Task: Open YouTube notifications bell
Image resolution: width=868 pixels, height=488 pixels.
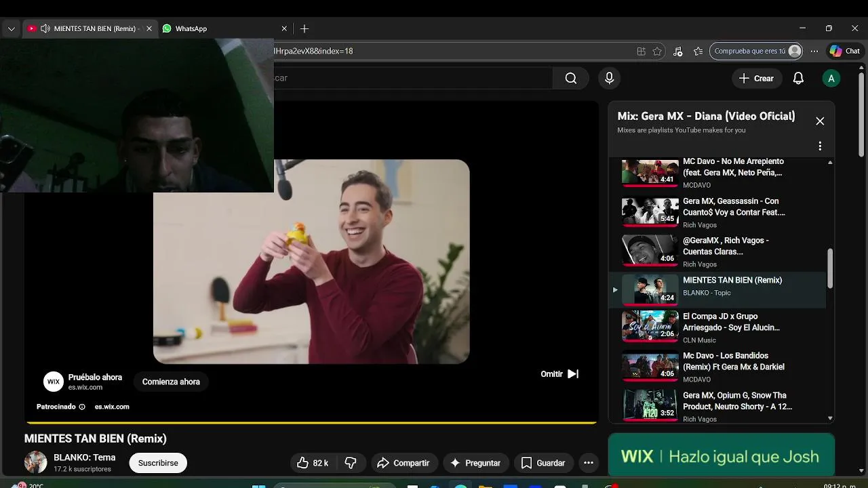Action: tap(798, 78)
